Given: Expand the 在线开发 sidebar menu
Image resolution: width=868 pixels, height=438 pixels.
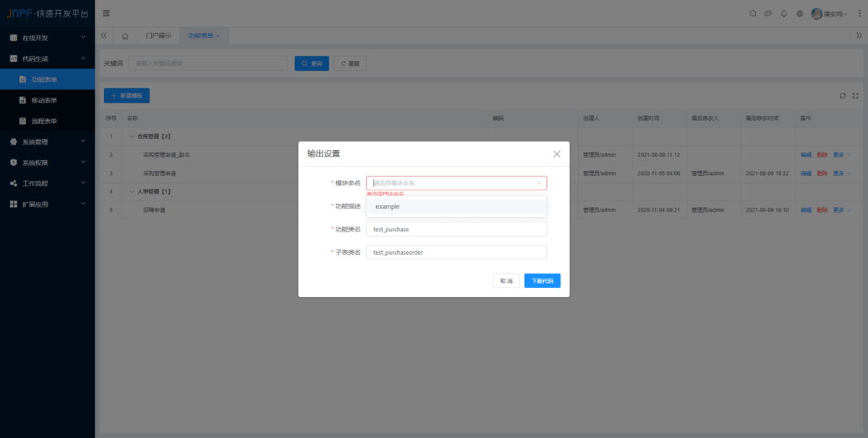Looking at the screenshot, I should [x=47, y=38].
